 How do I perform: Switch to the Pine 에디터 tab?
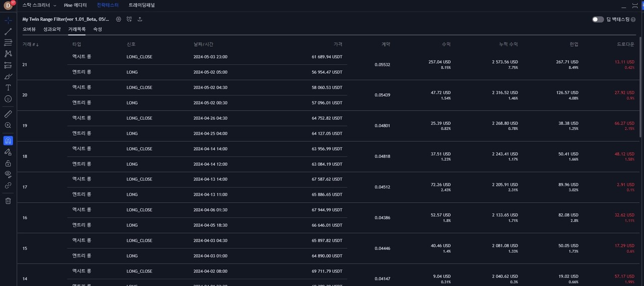[x=75, y=5]
